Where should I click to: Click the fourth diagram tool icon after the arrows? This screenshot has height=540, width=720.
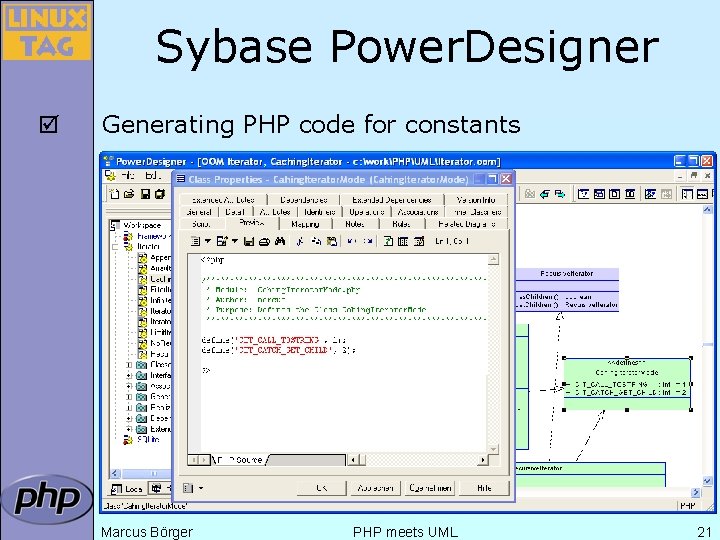630,194
